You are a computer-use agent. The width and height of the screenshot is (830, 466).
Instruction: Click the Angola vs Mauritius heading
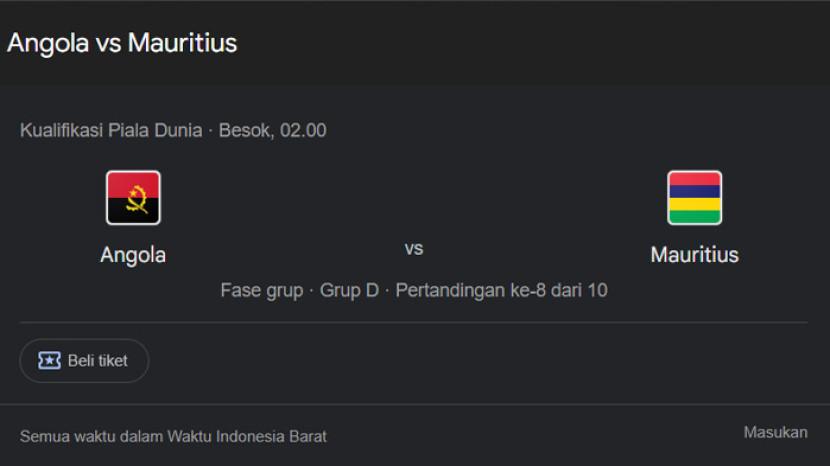122,43
